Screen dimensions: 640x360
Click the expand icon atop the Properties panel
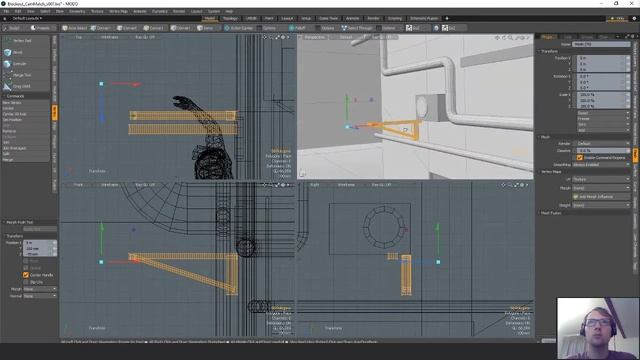[627, 37]
